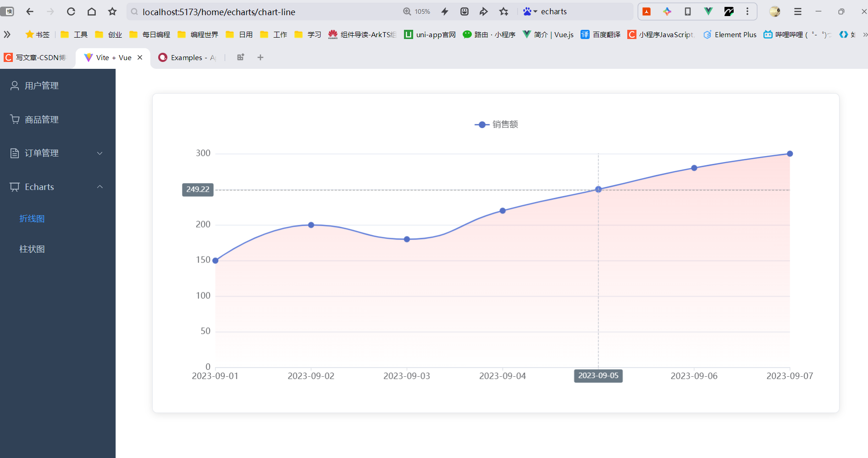Open the 编程世界 bookmark folder
The height and width of the screenshot is (458, 868).
198,34
